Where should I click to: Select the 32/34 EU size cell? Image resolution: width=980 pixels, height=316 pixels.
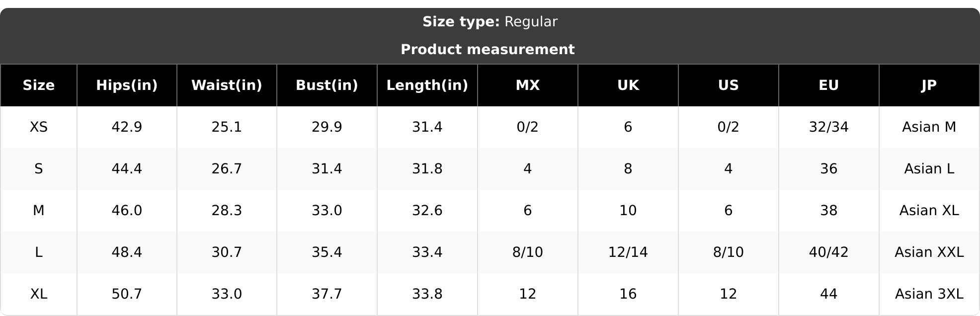[829, 127]
